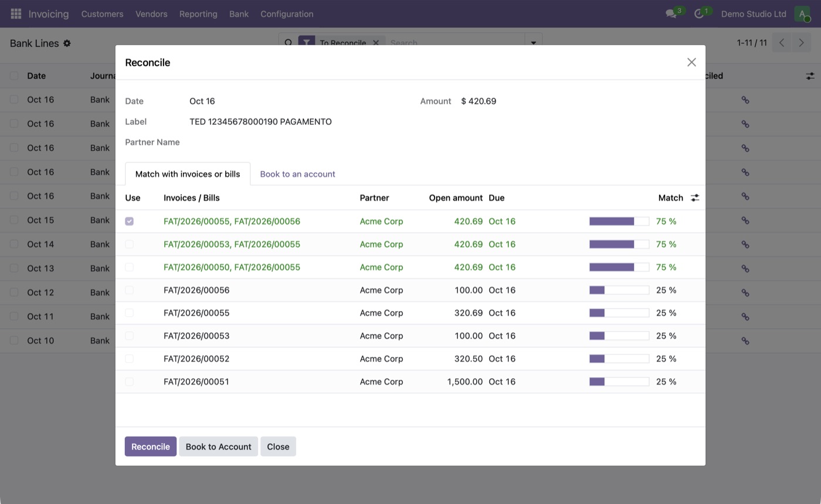This screenshot has width=821, height=504.
Task: Click reconcile link icon in Oct 11 row
Action: click(x=745, y=316)
